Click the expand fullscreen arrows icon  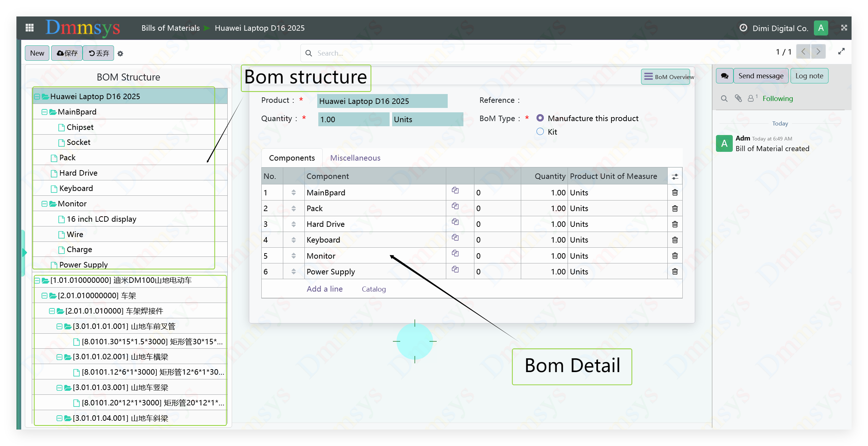[842, 52]
